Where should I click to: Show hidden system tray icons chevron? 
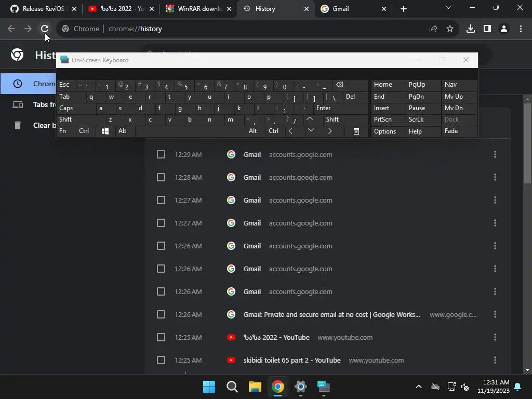(x=419, y=387)
